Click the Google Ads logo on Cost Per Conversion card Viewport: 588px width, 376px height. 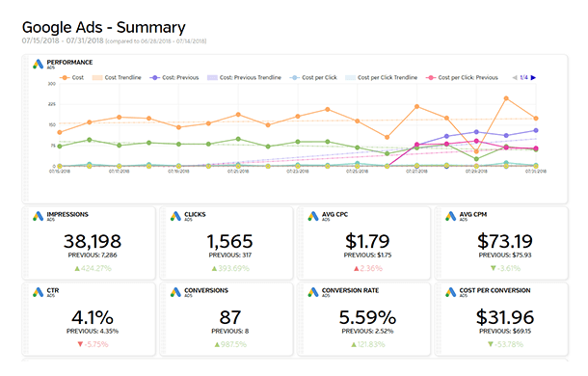[x=451, y=292]
